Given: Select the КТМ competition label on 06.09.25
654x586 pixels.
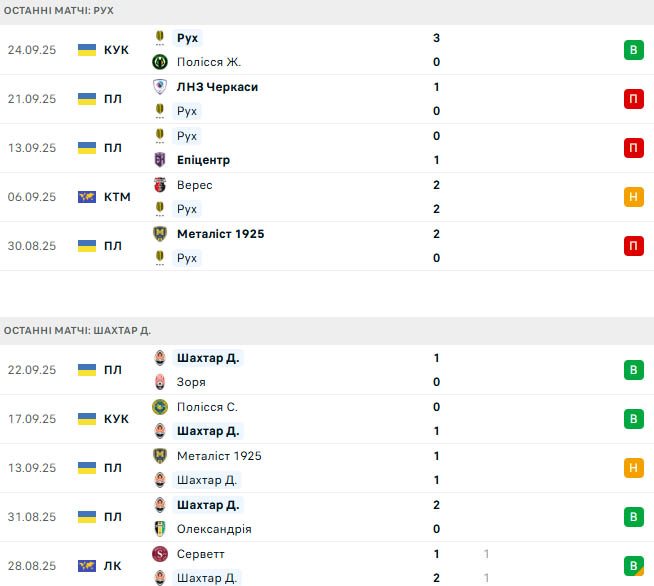Looking at the screenshot, I should (117, 197).
